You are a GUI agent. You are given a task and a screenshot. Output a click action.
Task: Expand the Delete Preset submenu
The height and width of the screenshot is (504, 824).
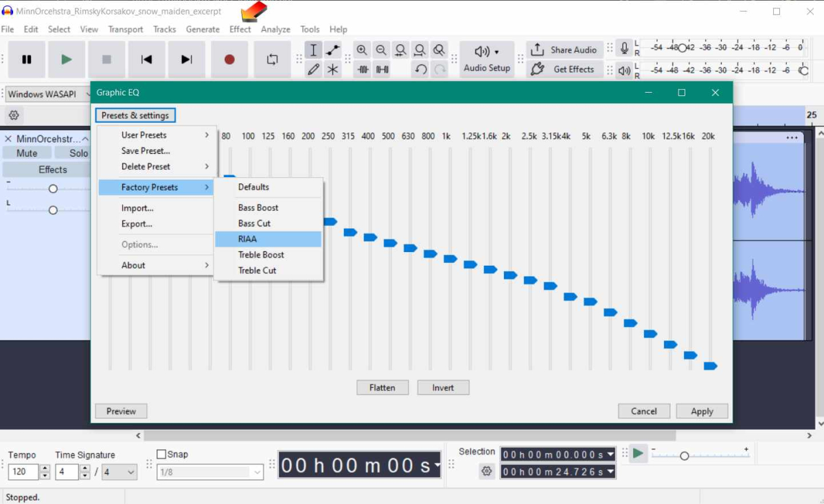157,167
